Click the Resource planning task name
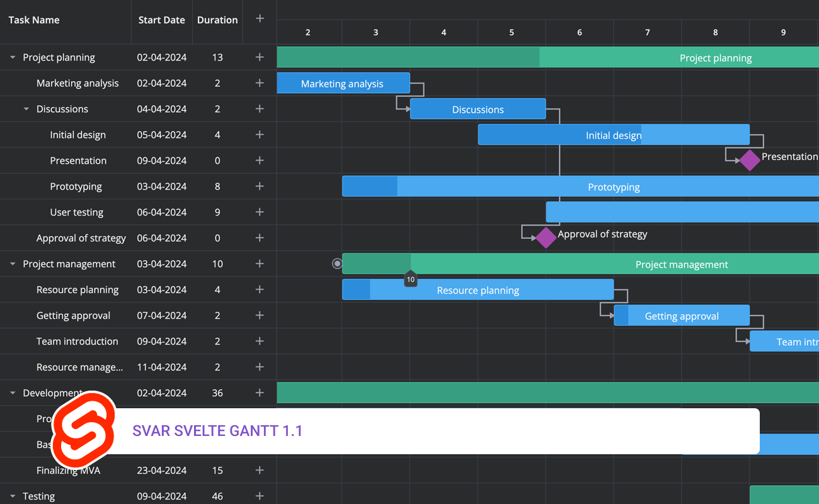 pos(77,290)
